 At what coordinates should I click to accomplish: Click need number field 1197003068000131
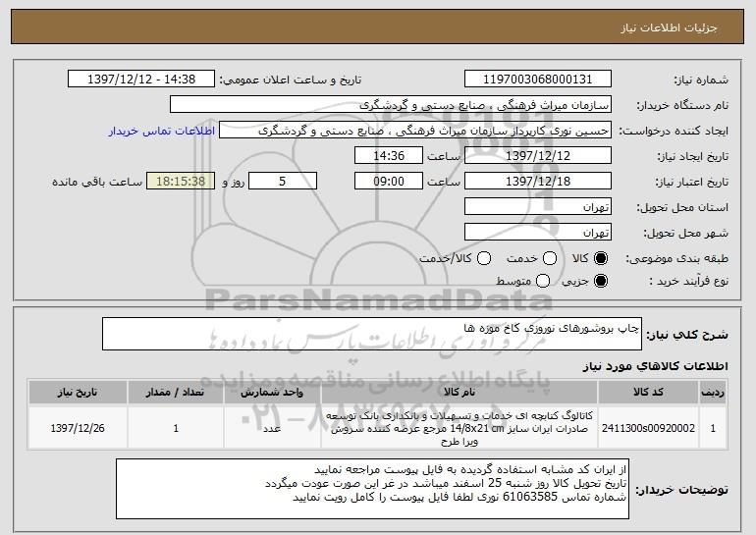[538, 80]
